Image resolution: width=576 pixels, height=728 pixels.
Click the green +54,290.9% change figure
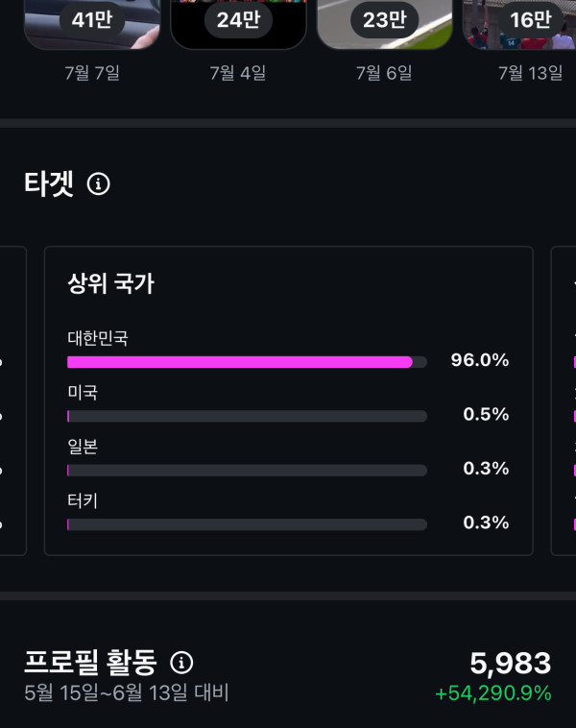[x=492, y=693]
